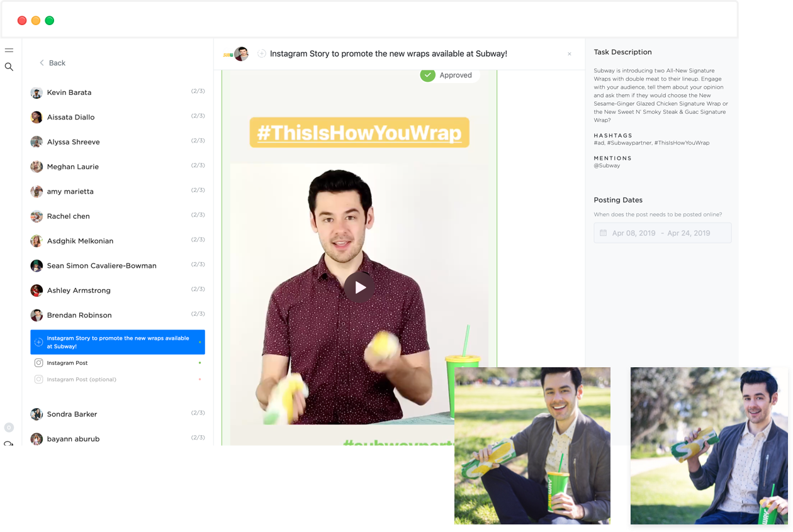Expand Sondra Barker's tasks
Screen dimensions: 793x532
[x=118, y=414]
